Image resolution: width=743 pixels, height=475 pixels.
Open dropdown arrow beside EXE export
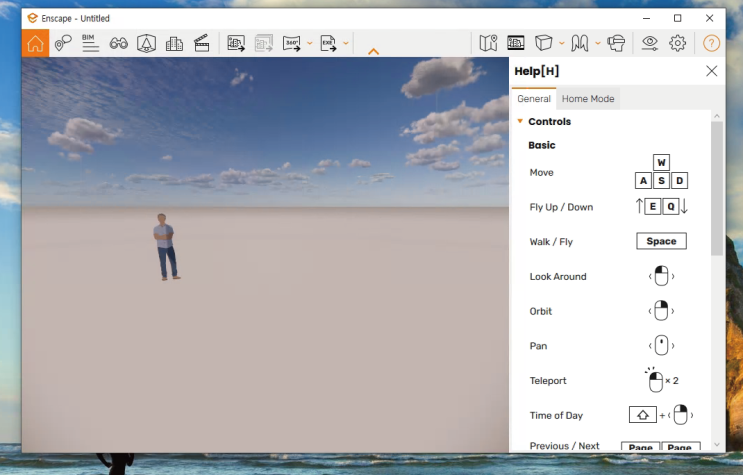tap(345, 43)
